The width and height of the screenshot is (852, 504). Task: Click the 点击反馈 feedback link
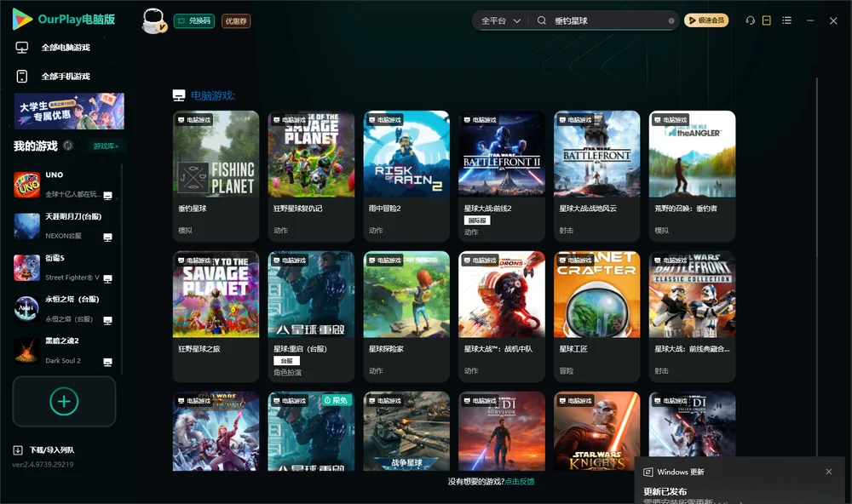520,482
